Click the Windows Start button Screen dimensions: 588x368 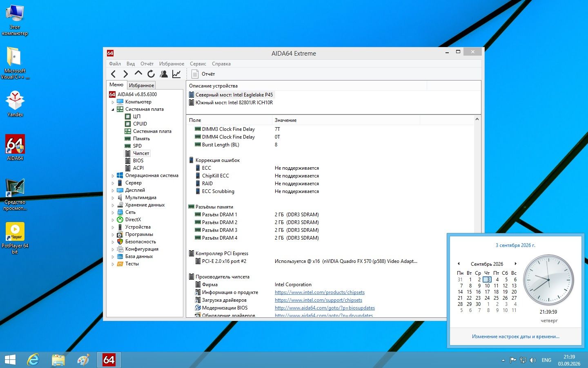tap(10, 360)
